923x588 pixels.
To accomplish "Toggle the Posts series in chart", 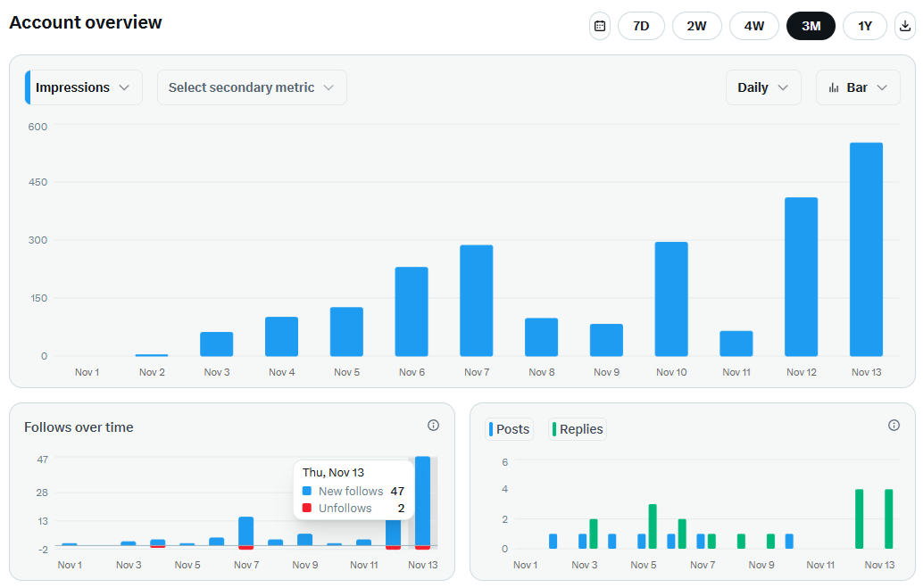I will pos(509,429).
